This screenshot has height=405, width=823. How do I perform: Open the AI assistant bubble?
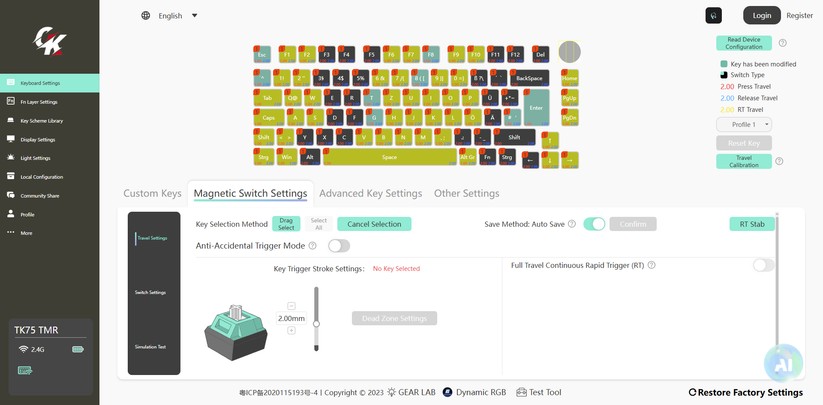[x=784, y=363]
